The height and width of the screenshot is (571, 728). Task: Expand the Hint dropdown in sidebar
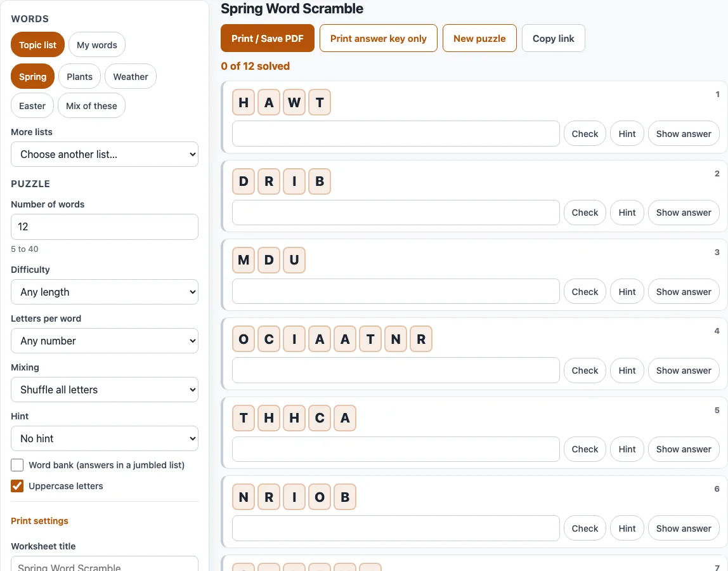[105, 438]
